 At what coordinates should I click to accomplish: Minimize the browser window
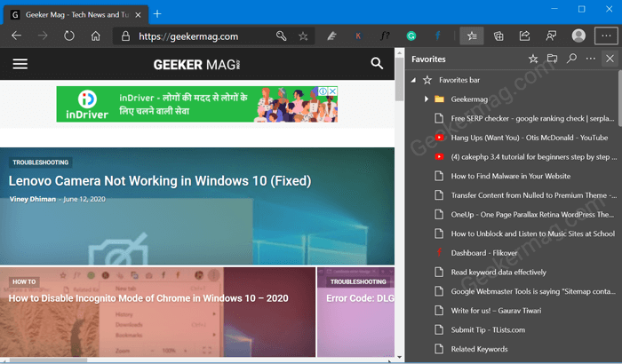554,9
